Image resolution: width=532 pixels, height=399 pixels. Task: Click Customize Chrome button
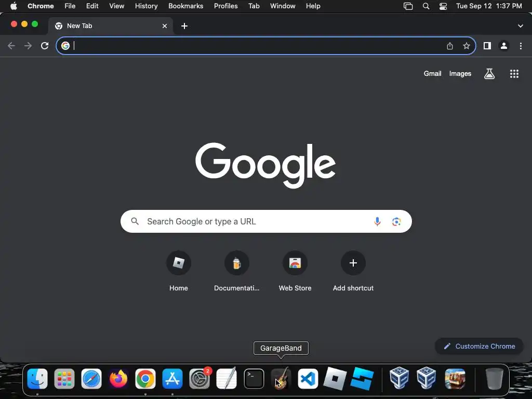pyautogui.click(x=479, y=346)
